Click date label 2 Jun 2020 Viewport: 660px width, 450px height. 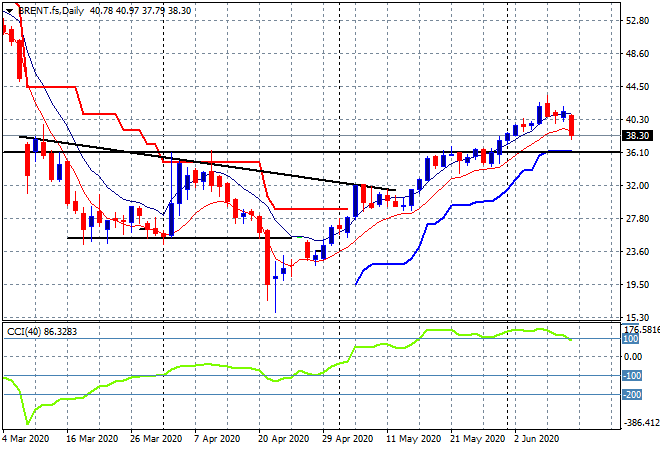tap(537, 439)
